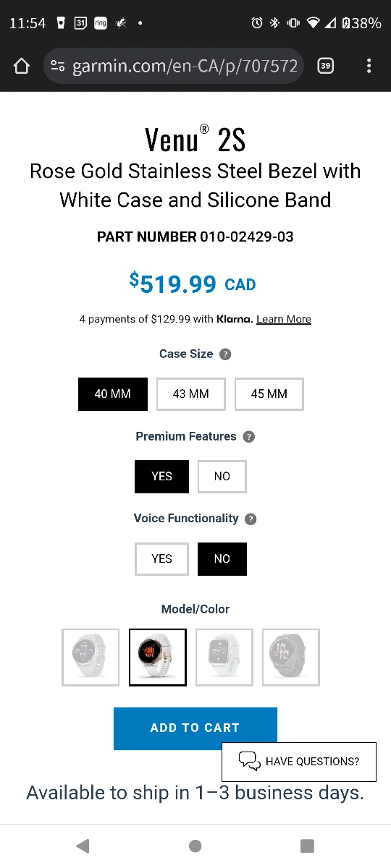Tap the Chrome home icon

point(22,67)
